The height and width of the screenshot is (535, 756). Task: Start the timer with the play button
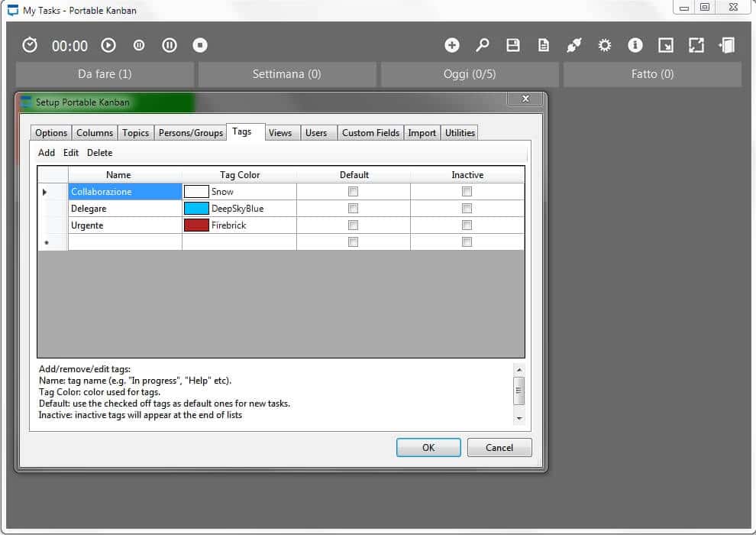coord(108,45)
